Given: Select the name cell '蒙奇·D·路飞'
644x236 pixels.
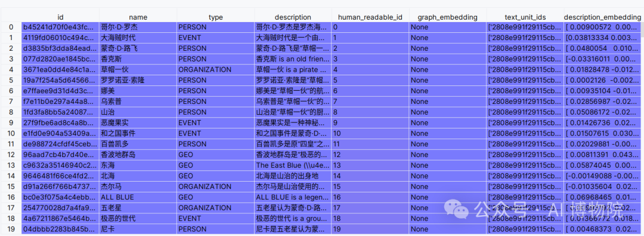Looking at the screenshot, I should point(138,48).
